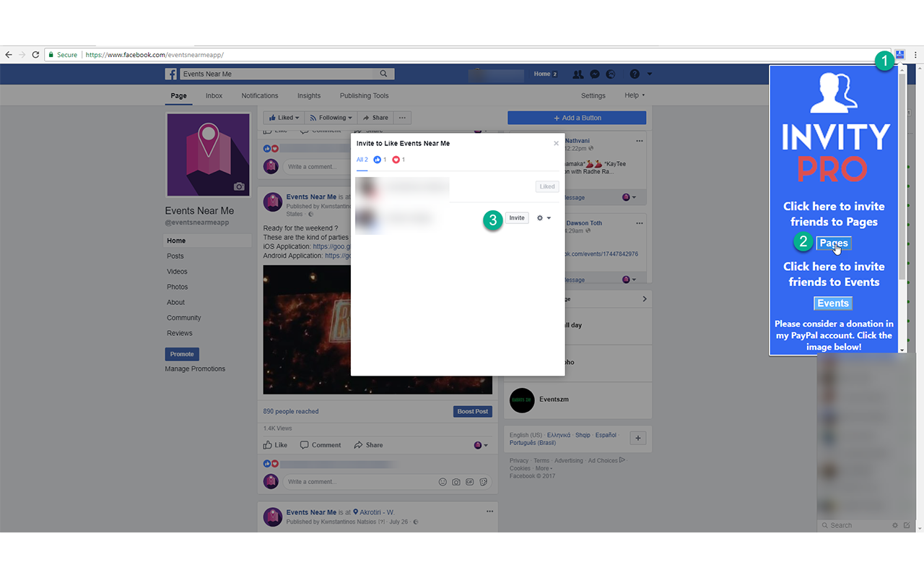Open the Insights tab

(x=309, y=95)
